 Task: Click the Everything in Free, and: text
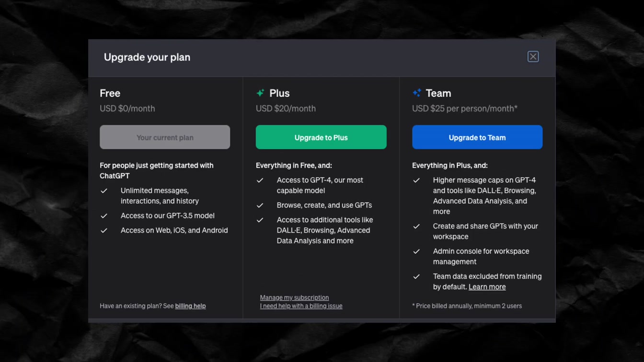pos(294,165)
